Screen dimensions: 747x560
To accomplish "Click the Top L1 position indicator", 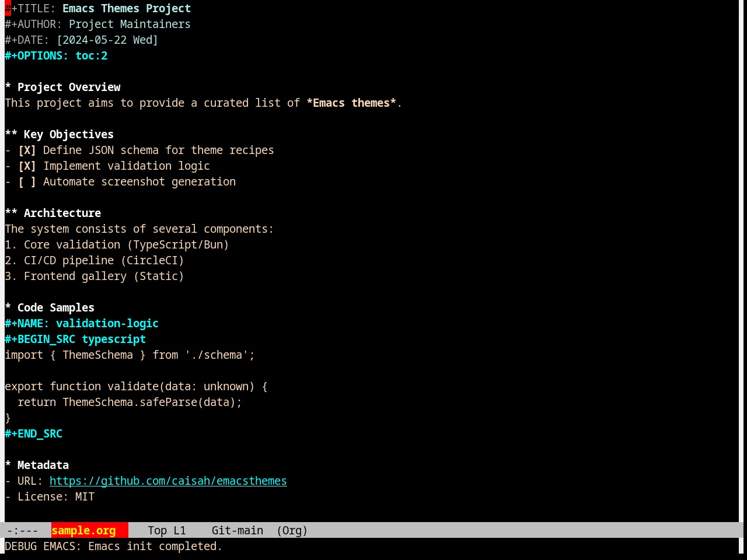I will tap(166, 531).
